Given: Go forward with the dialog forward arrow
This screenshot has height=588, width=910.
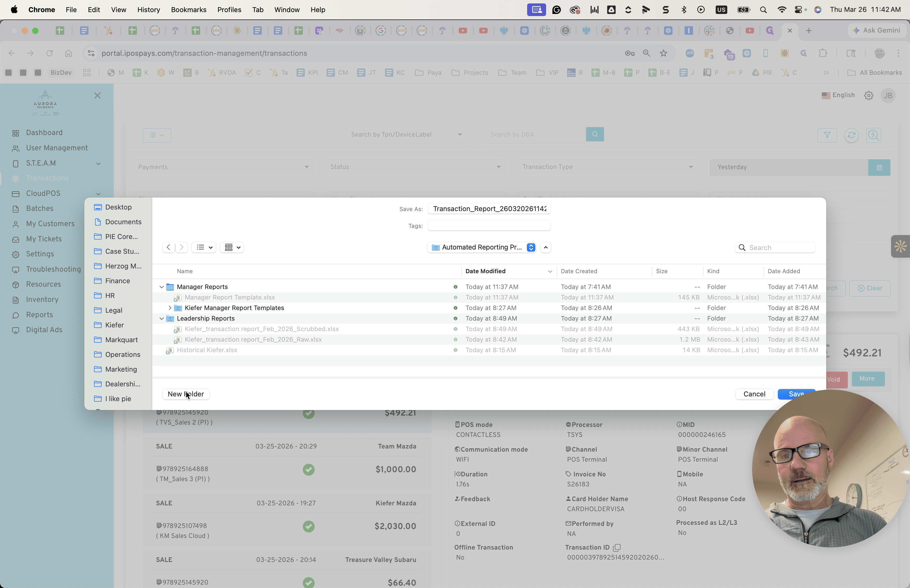Looking at the screenshot, I should point(181,247).
